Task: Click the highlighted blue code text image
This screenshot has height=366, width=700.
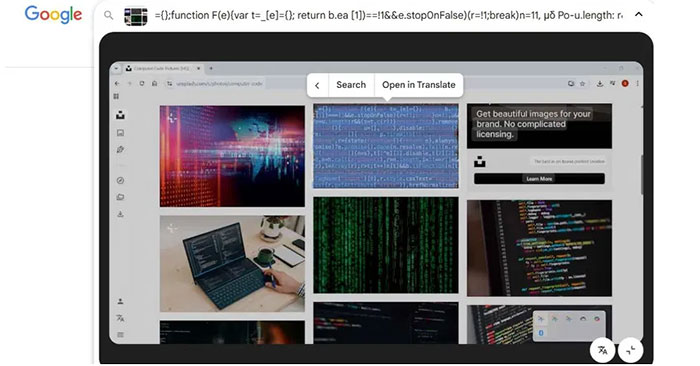Action: pos(386,146)
